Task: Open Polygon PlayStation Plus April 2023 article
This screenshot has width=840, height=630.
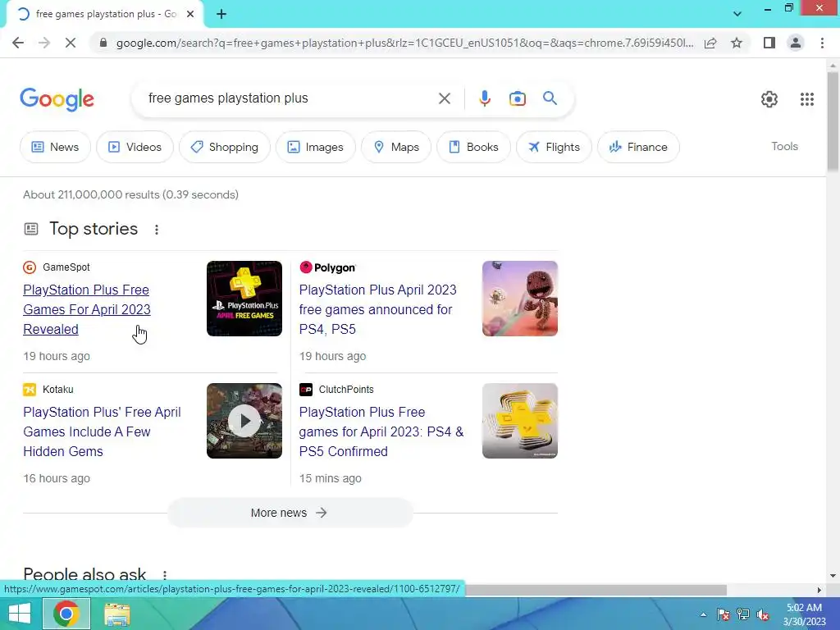Action: tap(377, 309)
